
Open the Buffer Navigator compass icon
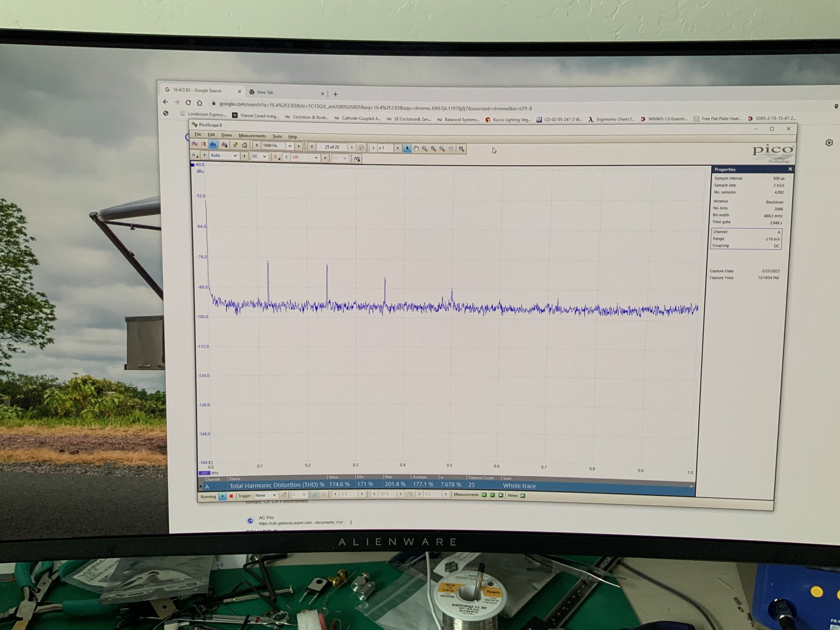(x=361, y=148)
